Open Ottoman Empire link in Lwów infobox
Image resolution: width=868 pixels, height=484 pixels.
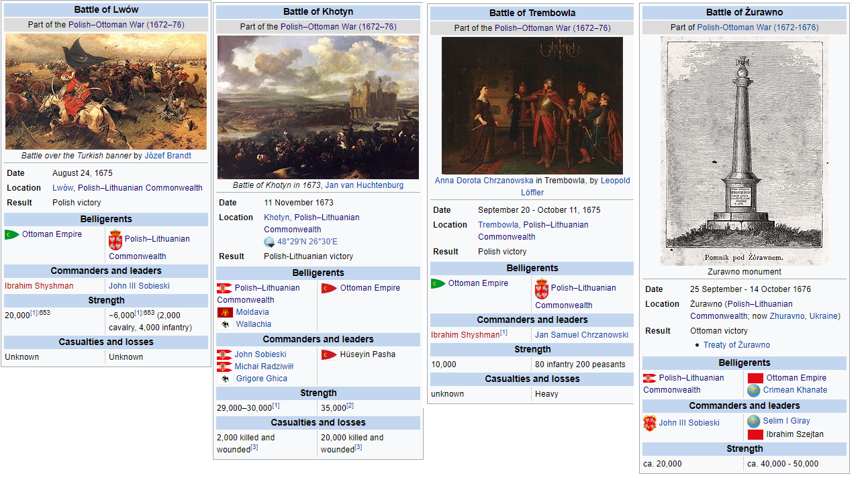click(52, 234)
